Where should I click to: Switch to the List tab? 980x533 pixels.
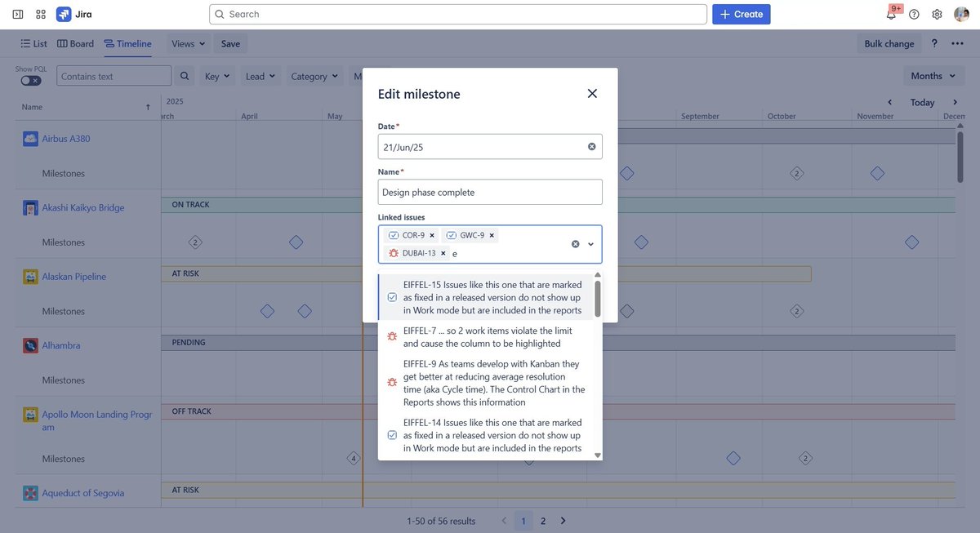33,43
